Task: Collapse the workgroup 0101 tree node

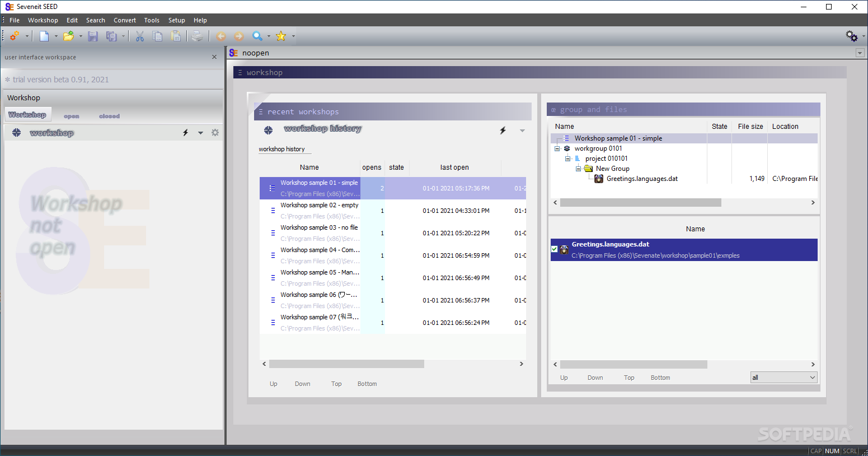Action: point(557,148)
